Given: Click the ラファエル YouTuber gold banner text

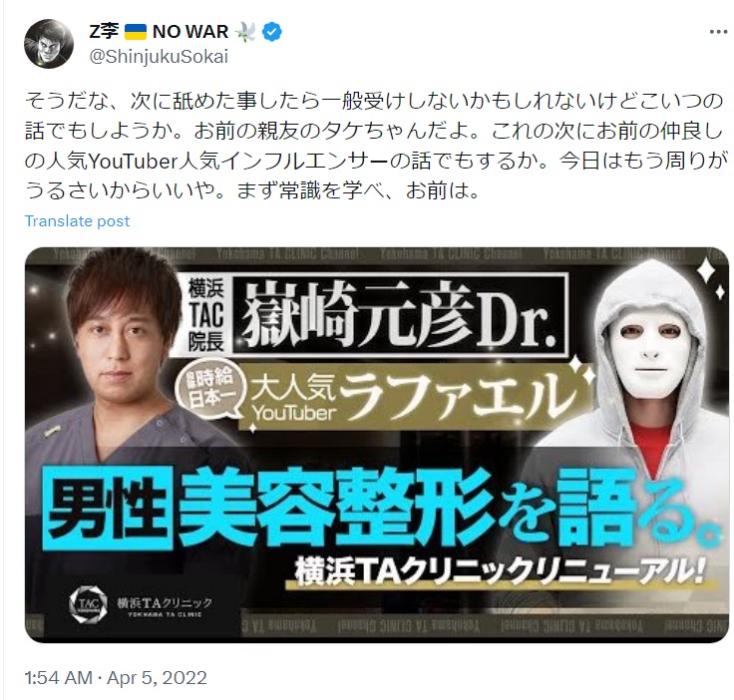Looking at the screenshot, I should [414, 398].
